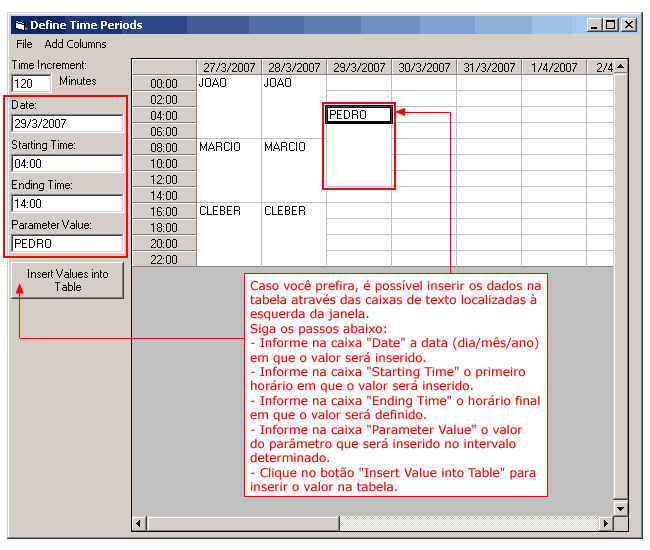Select the 28/3/2007 column header
This screenshot has height=550, width=650.
[294, 67]
